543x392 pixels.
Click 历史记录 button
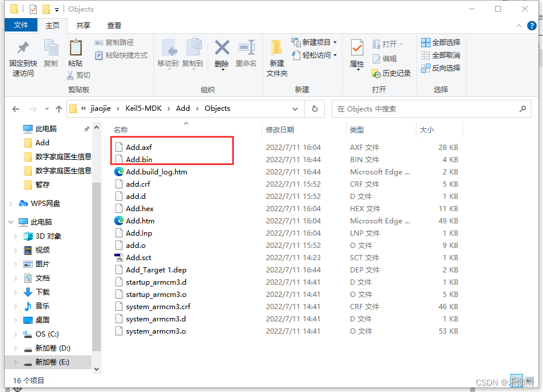click(x=391, y=73)
